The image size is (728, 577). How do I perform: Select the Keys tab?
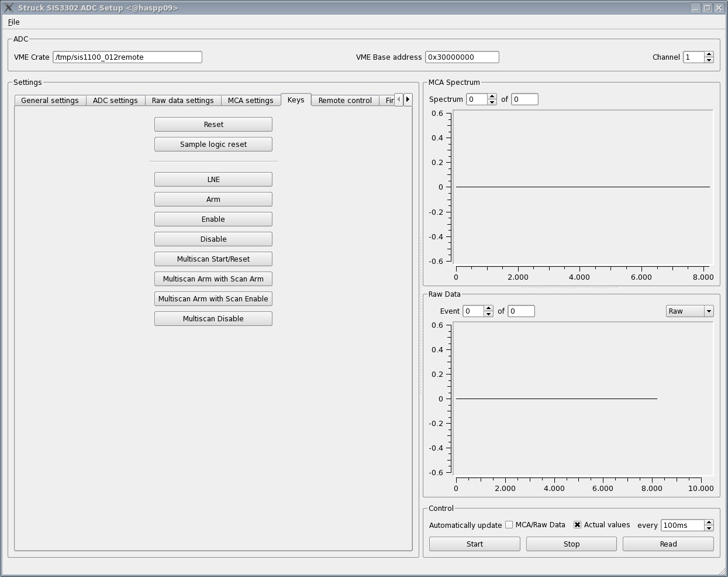[296, 99]
